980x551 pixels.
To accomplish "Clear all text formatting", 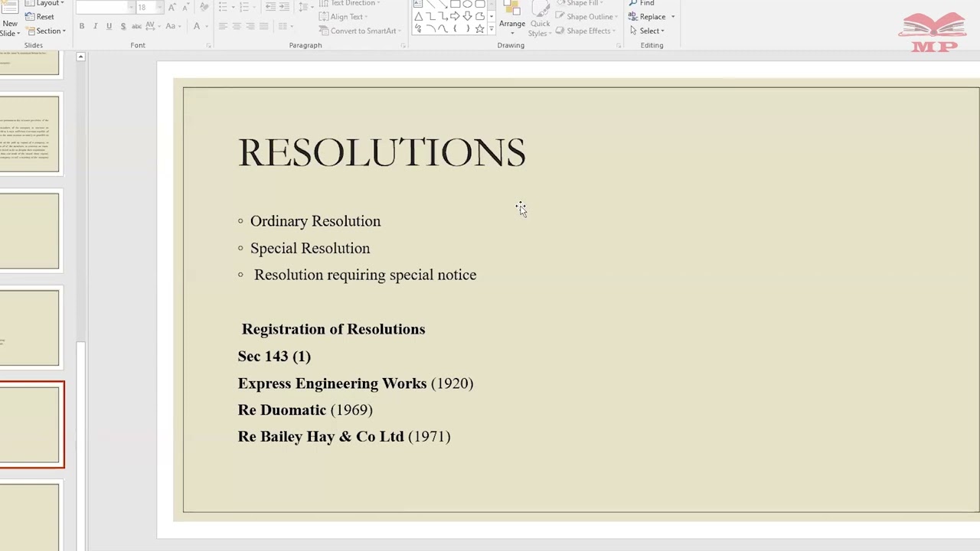I will click(204, 7).
